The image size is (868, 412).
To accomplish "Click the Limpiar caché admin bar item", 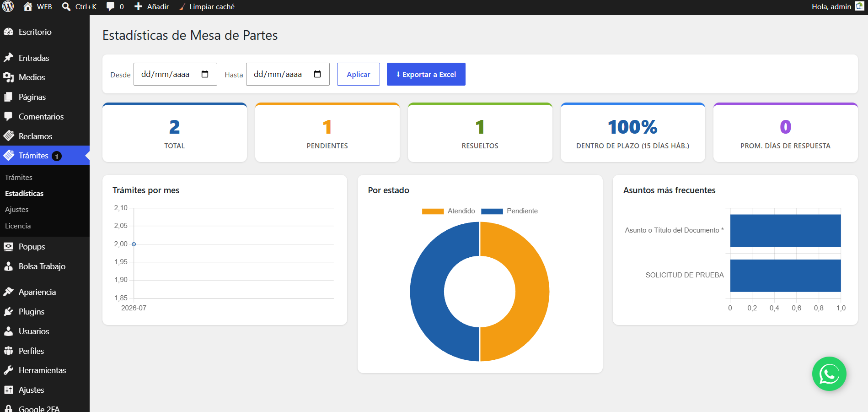I will click(207, 6).
